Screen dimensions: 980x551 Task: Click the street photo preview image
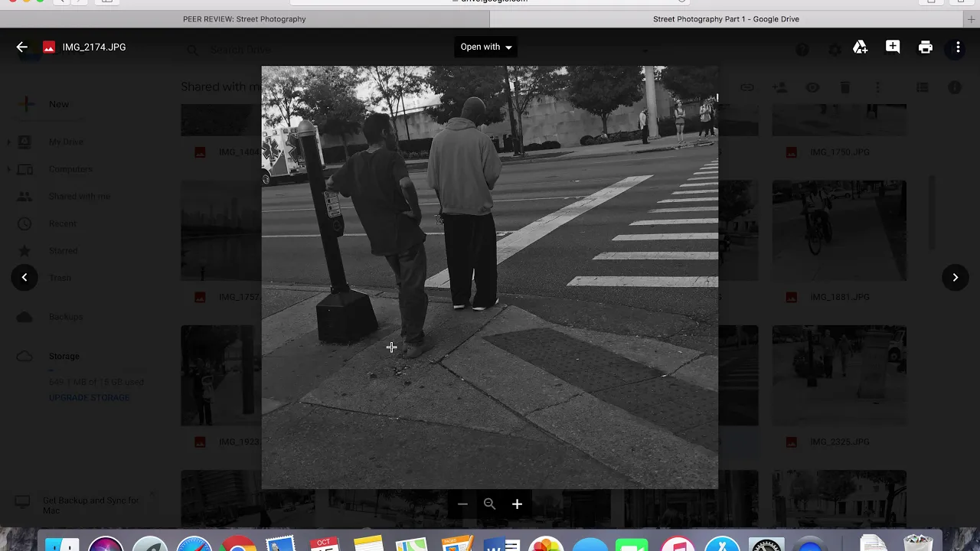490,277
